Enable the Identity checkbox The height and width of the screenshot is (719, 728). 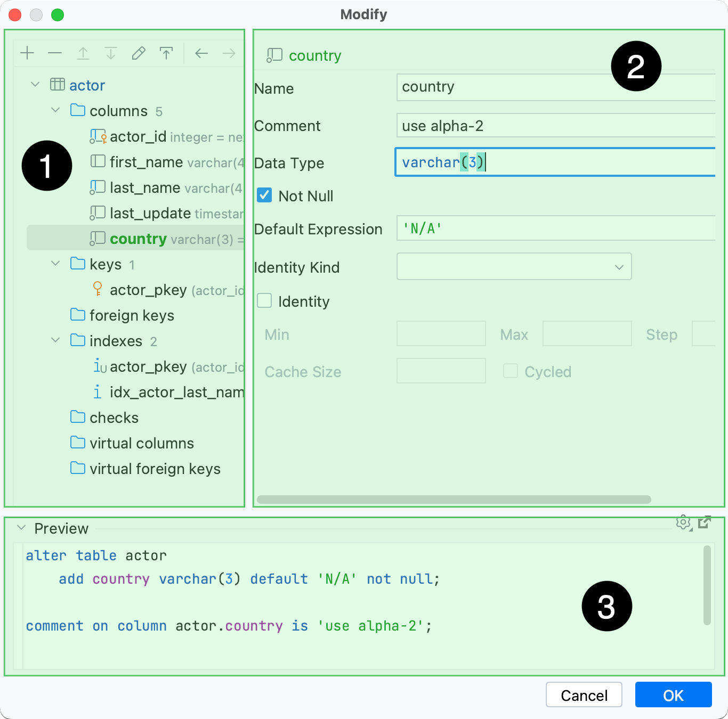pyautogui.click(x=264, y=300)
